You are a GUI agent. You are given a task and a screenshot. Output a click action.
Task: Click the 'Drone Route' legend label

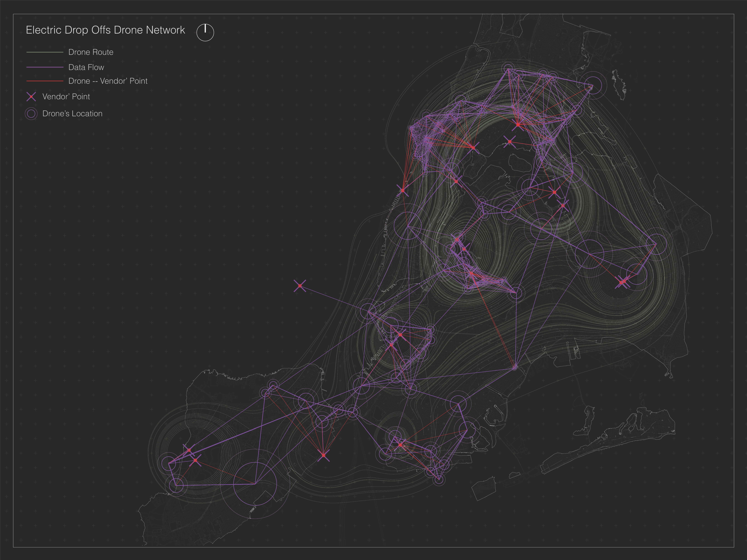pyautogui.click(x=91, y=52)
